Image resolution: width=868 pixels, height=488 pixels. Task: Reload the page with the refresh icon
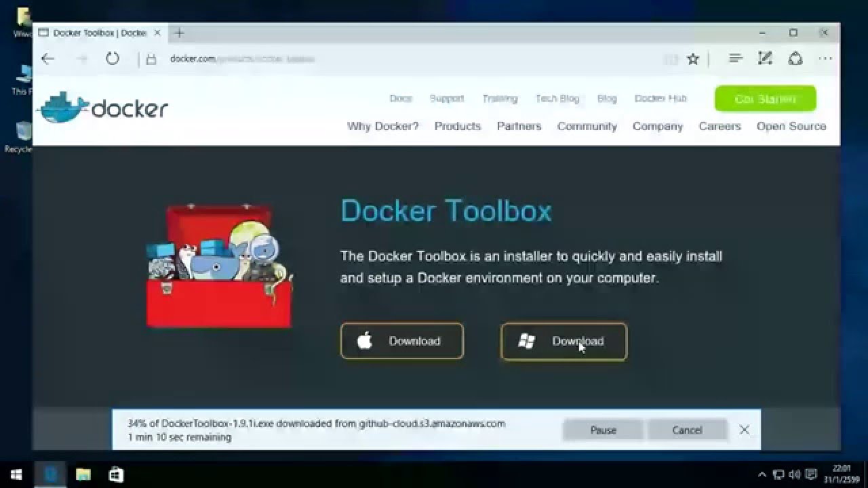tap(113, 59)
